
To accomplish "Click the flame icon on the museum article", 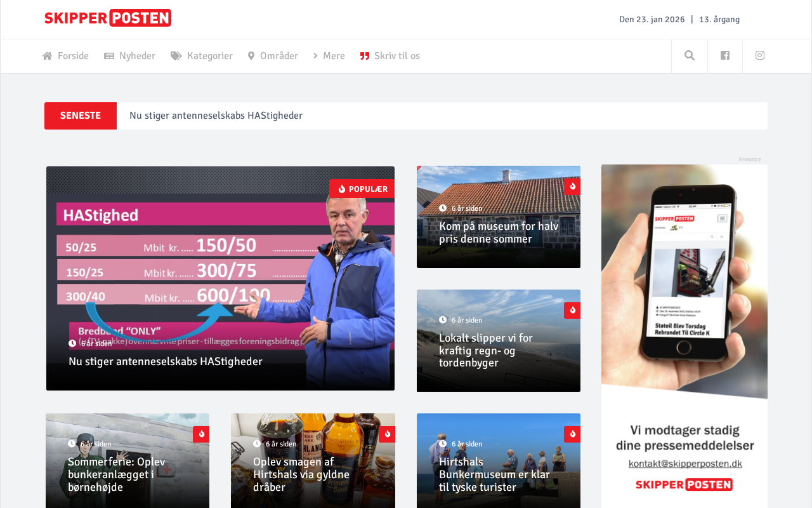I will pyautogui.click(x=572, y=187).
